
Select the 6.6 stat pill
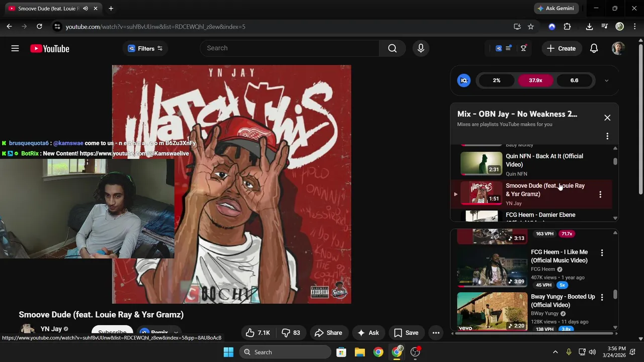[x=574, y=80]
